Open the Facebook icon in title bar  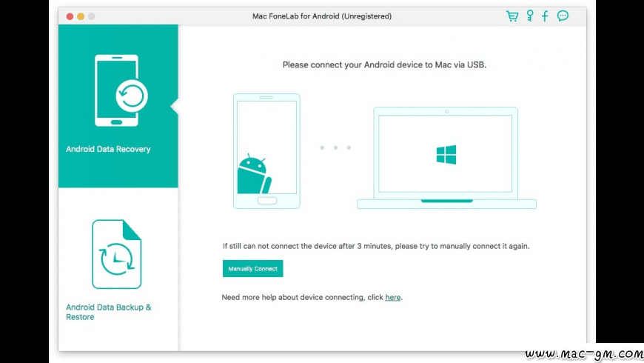[545, 16]
